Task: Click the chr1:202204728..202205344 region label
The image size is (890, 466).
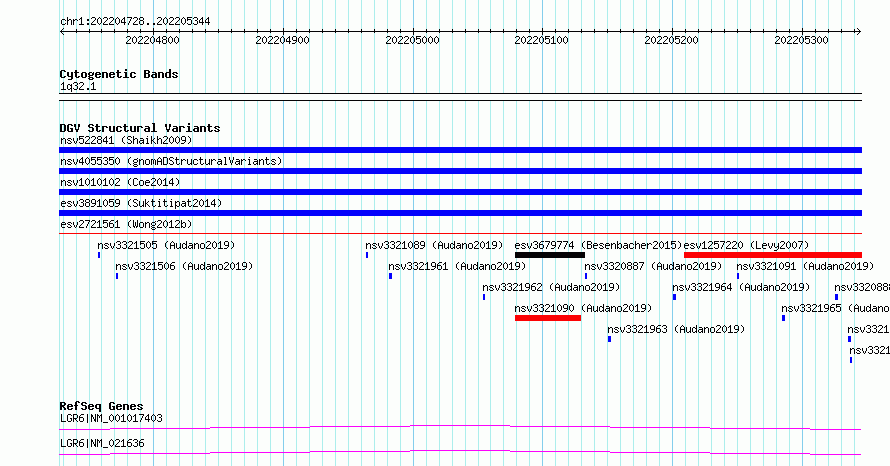Action: (x=135, y=21)
